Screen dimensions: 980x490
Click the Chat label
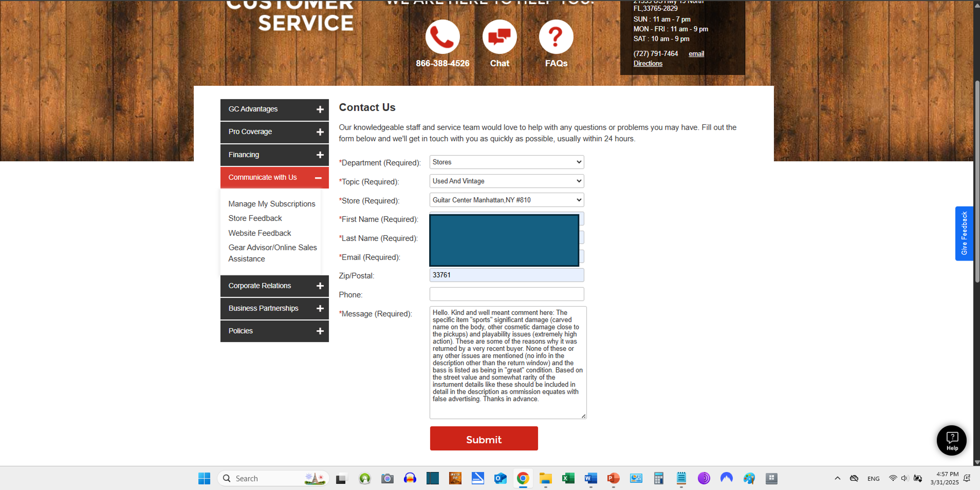click(500, 63)
